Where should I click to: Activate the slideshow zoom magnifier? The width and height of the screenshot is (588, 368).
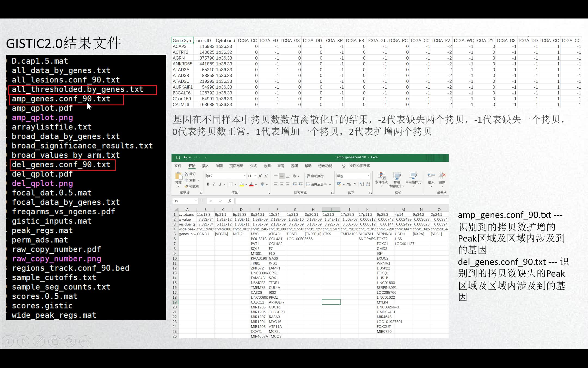coord(70,341)
